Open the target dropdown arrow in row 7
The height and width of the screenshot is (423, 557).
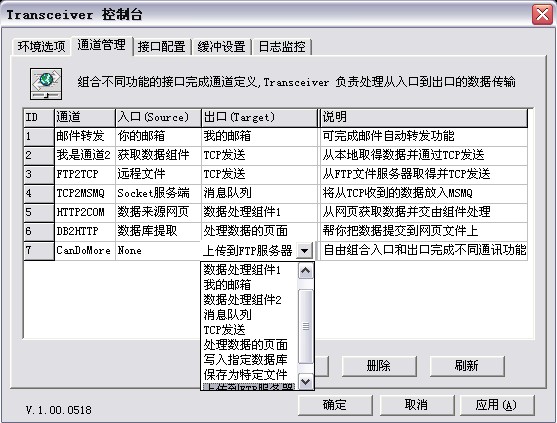304,250
